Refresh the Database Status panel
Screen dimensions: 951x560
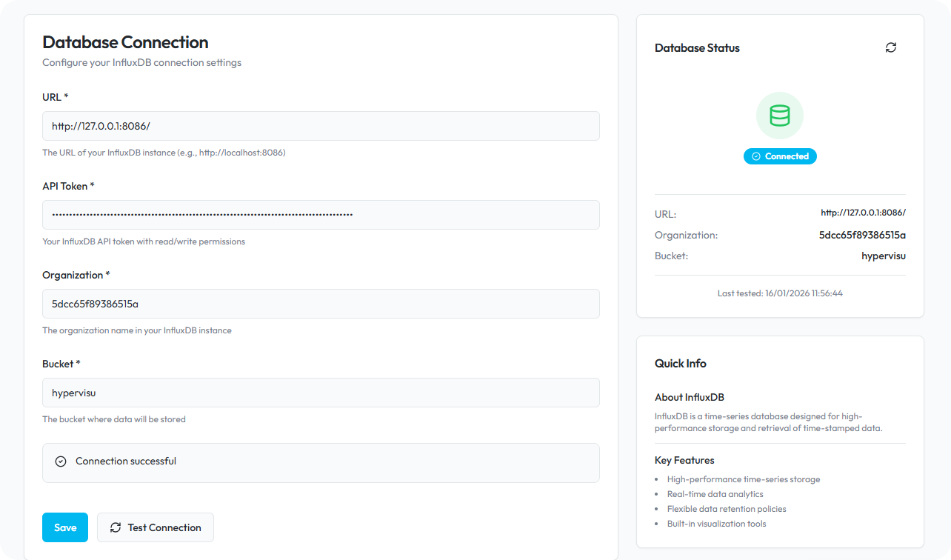pos(891,47)
